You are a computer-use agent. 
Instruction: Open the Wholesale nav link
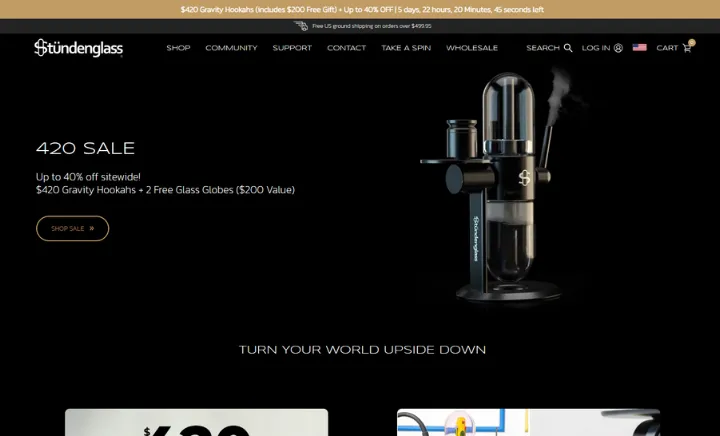point(472,48)
